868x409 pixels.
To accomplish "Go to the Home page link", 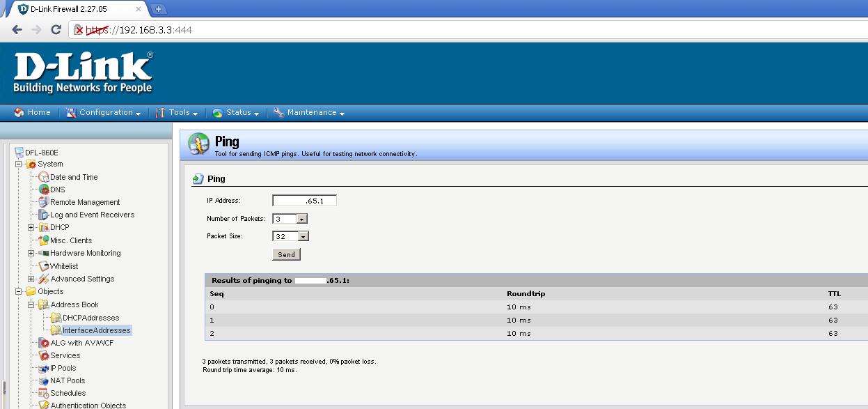I will (33, 113).
